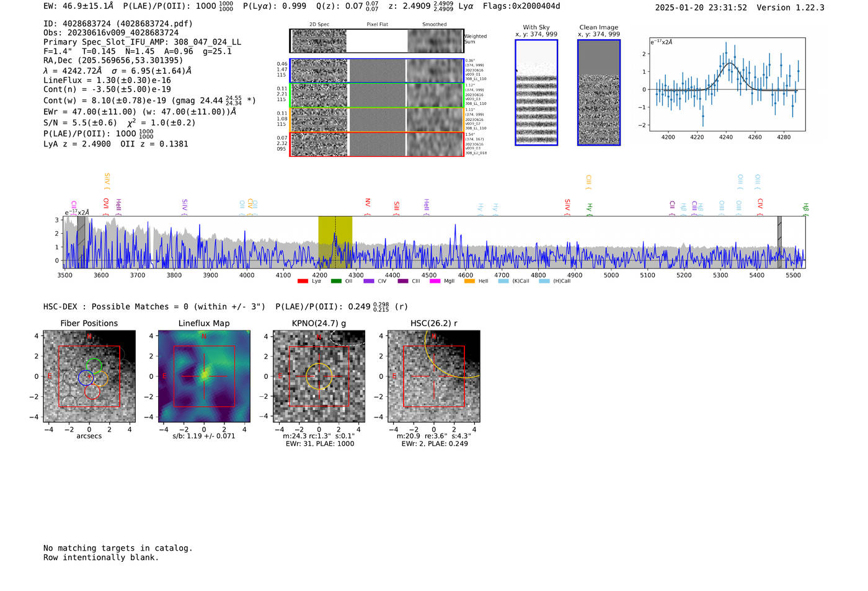Click the 'Flags:0x2000404d' text

521,6
